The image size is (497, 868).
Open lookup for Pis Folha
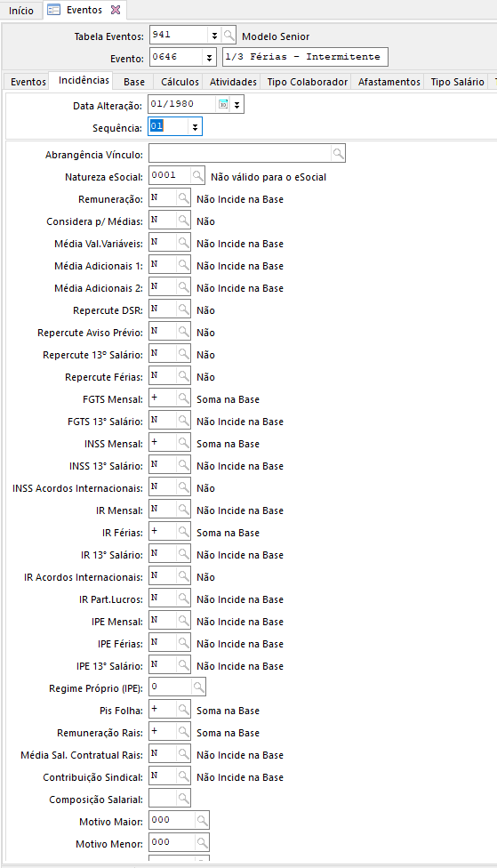183,710
